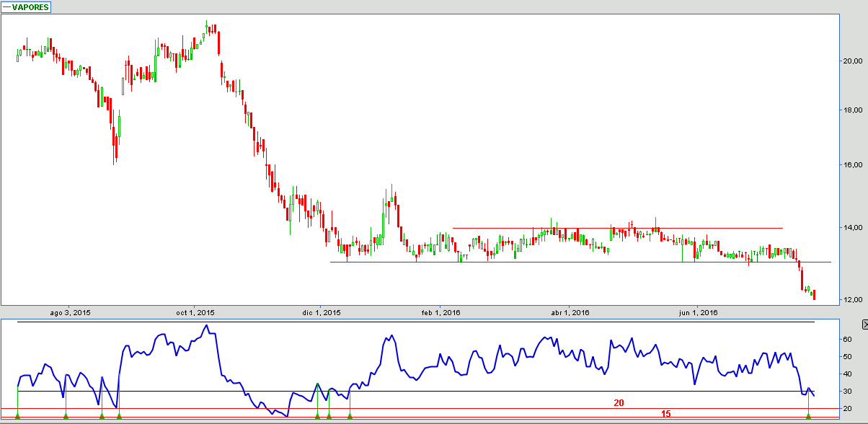Click the 30 level on indicator axis
This screenshot has height=424, width=868.
849,392
